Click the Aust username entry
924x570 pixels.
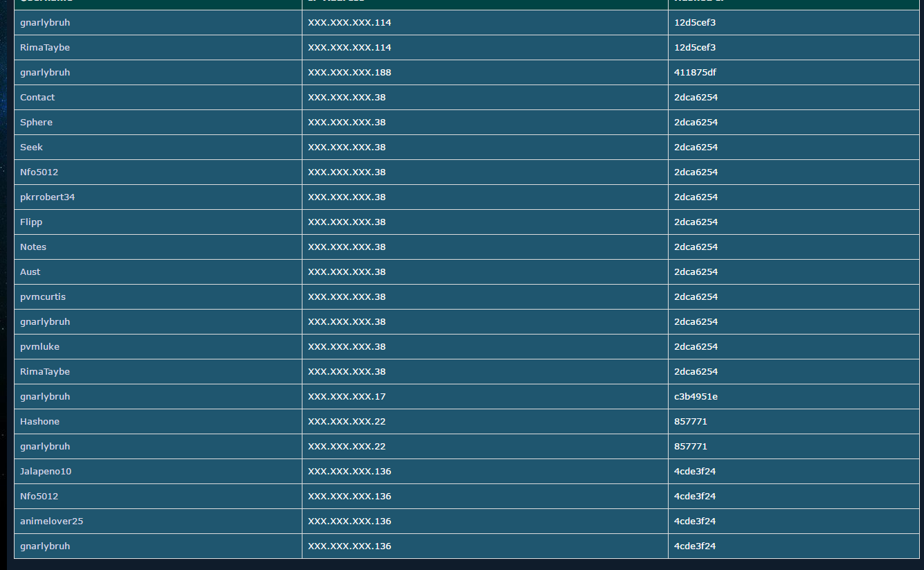point(30,272)
